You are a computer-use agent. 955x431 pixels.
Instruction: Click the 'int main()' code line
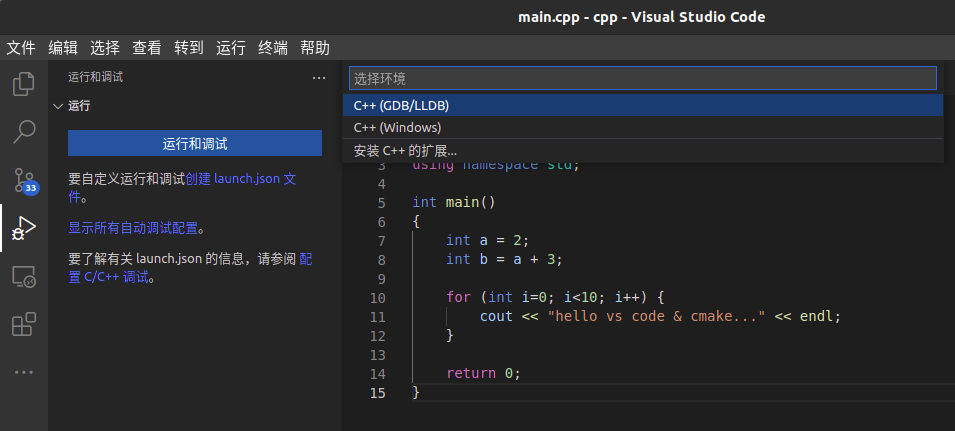454,202
